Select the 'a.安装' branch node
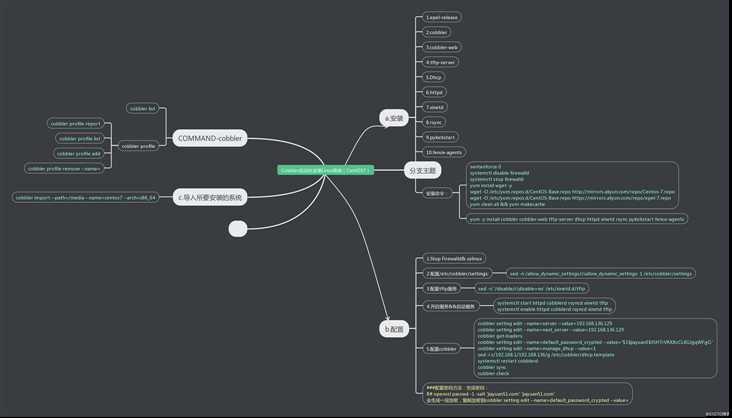The image size is (732, 418). pos(394,118)
